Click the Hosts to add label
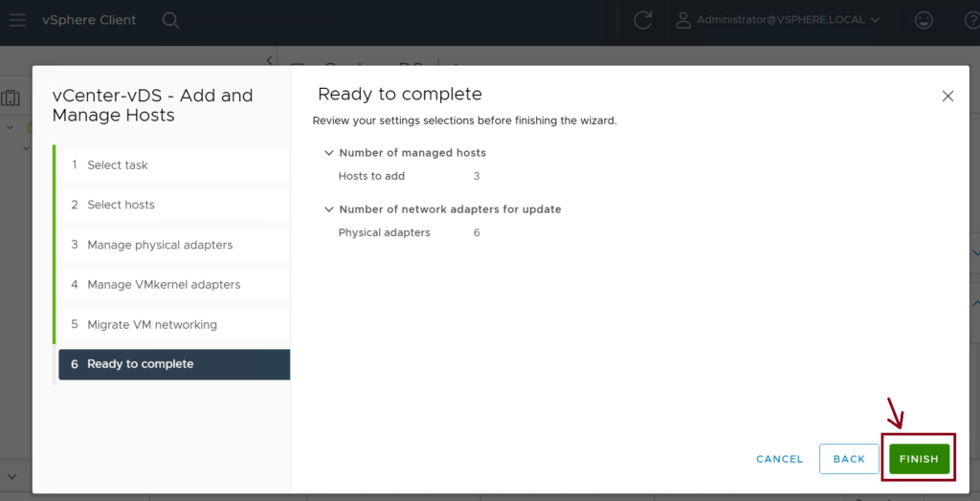Viewport: 980px width, 501px height. click(x=371, y=176)
